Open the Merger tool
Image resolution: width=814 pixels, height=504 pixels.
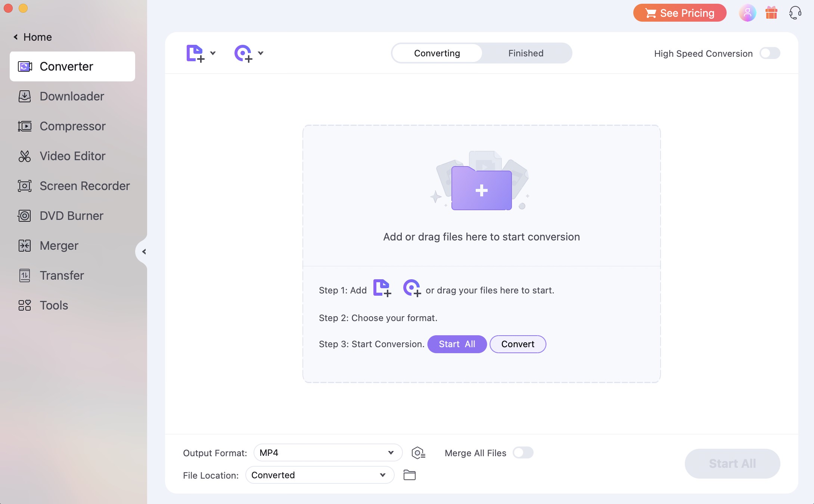59,245
